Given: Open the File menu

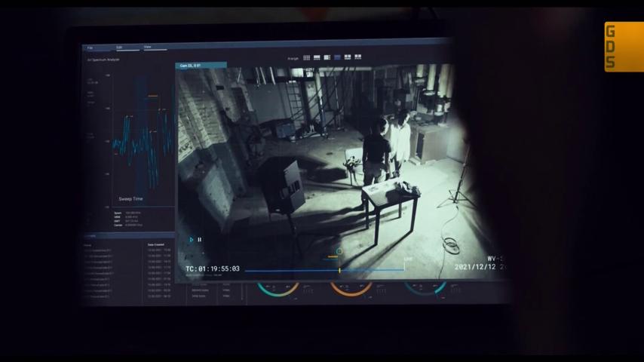Looking at the screenshot, I should [x=90, y=48].
